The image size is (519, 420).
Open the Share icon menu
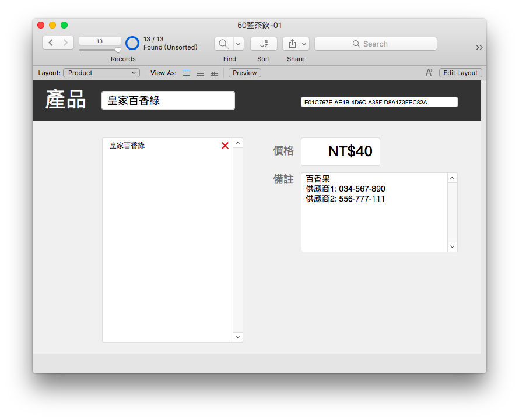(x=292, y=44)
